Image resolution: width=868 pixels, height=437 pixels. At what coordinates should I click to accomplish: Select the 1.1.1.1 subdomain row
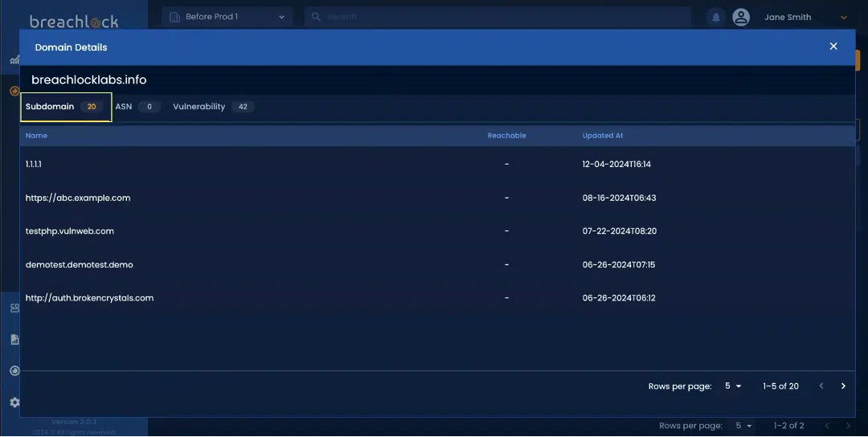[437, 165]
